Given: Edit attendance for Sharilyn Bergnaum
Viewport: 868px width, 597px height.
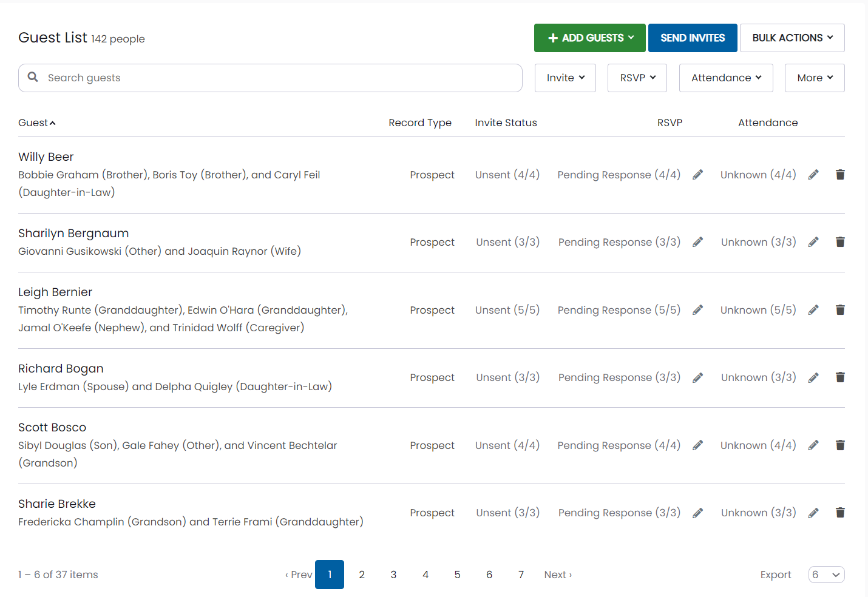Looking at the screenshot, I should 813,242.
